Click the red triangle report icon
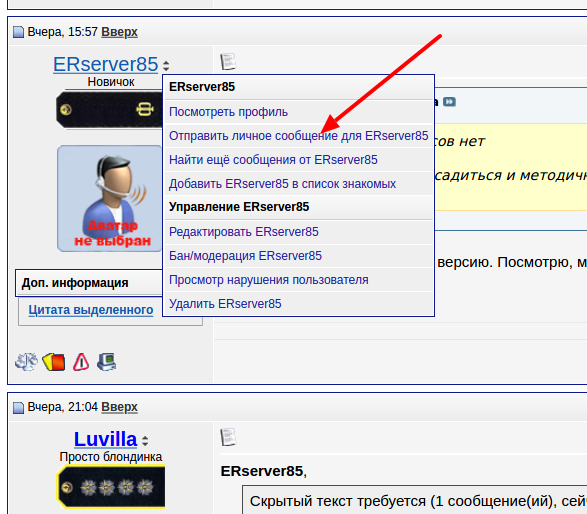Image resolution: width=587 pixels, height=514 pixels. point(81,362)
